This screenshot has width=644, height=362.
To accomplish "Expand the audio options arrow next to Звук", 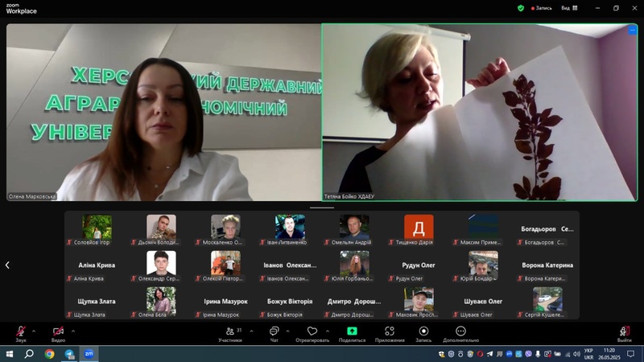I will click(x=35, y=330).
